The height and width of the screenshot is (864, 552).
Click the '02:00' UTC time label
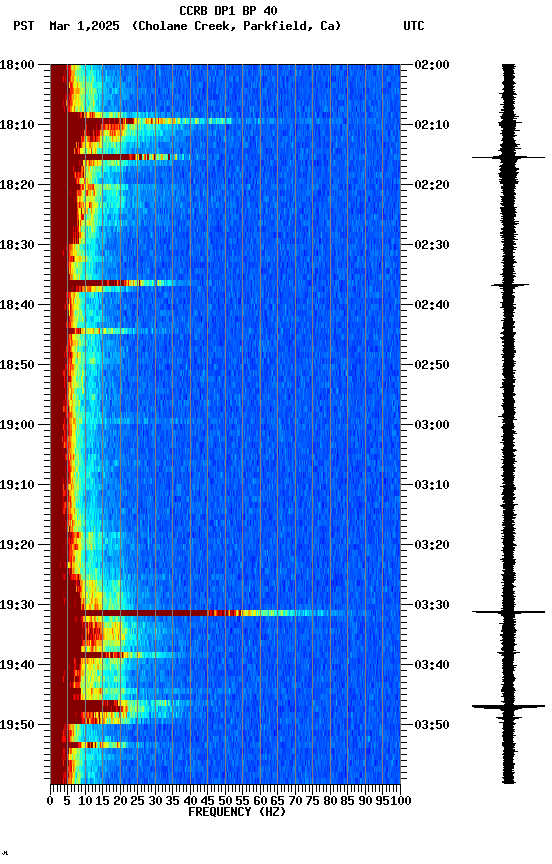(432, 65)
